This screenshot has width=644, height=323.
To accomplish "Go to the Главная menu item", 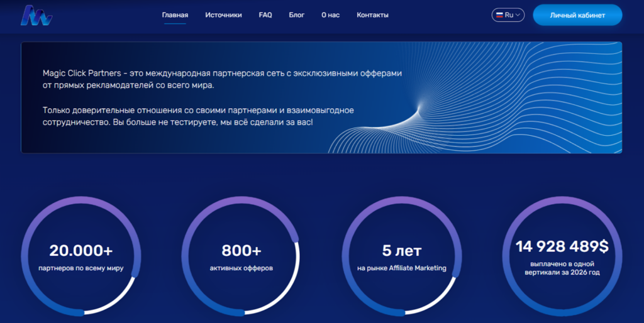I will coord(175,15).
